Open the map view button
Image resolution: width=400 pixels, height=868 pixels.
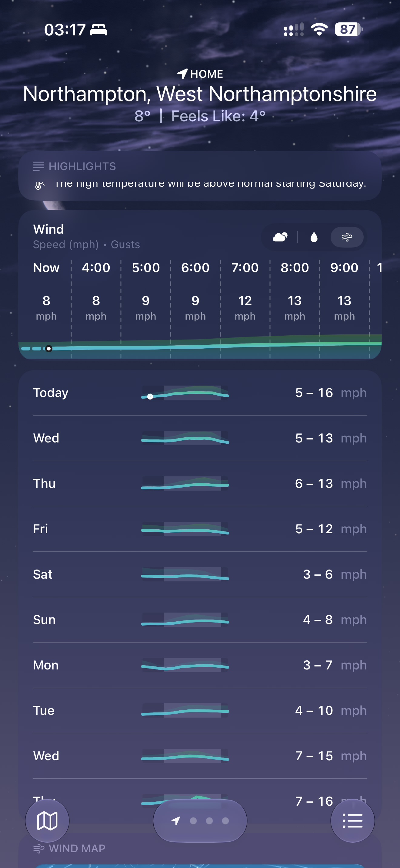pyautogui.click(x=47, y=820)
